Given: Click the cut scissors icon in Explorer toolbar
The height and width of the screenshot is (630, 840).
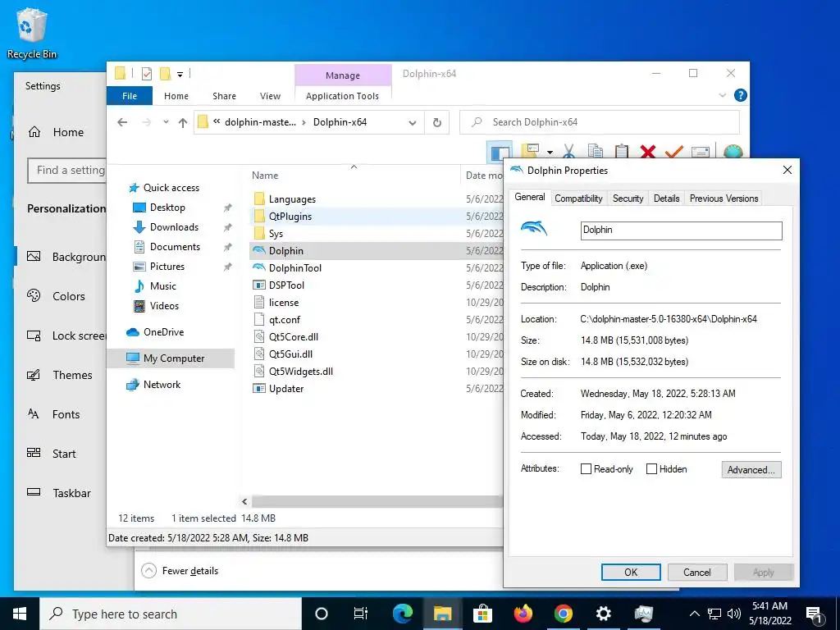Looking at the screenshot, I should point(569,151).
